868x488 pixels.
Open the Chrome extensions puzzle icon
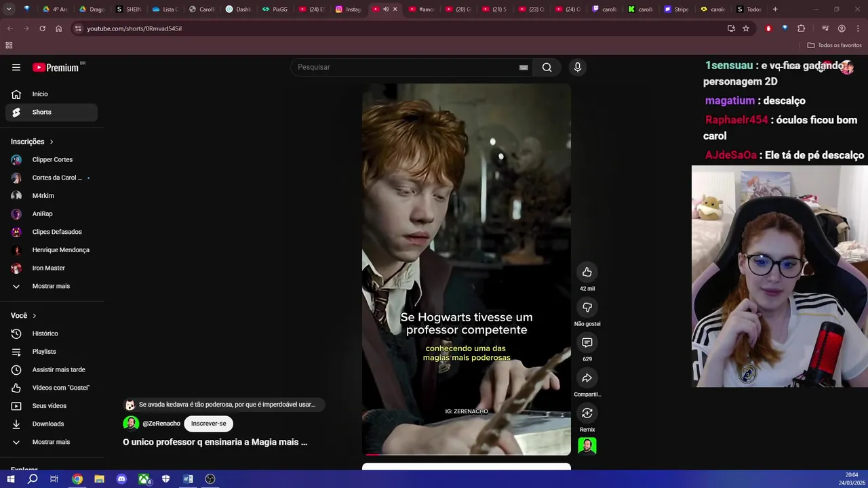tap(801, 28)
